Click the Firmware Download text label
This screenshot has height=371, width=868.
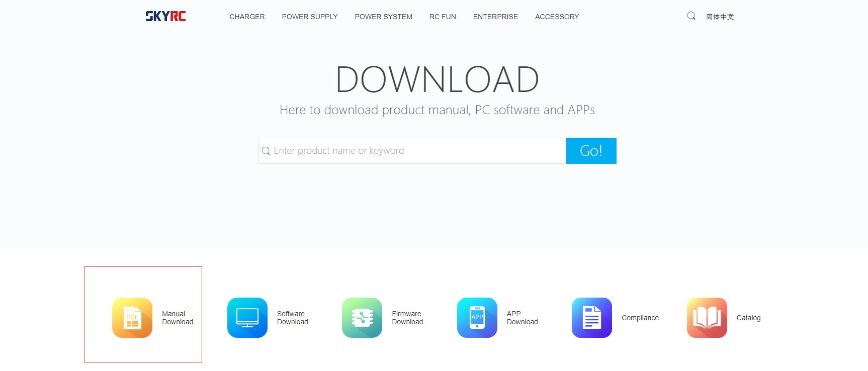pyautogui.click(x=407, y=318)
